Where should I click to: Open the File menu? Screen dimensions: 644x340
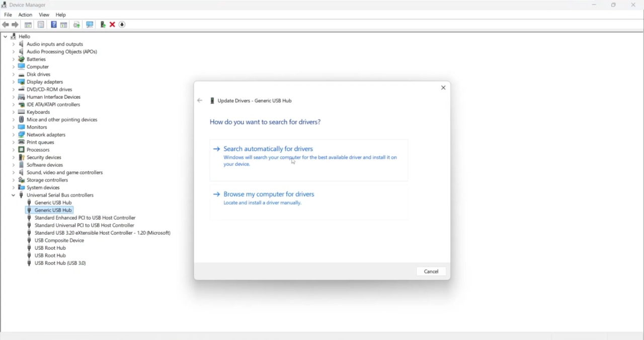(x=8, y=15)
